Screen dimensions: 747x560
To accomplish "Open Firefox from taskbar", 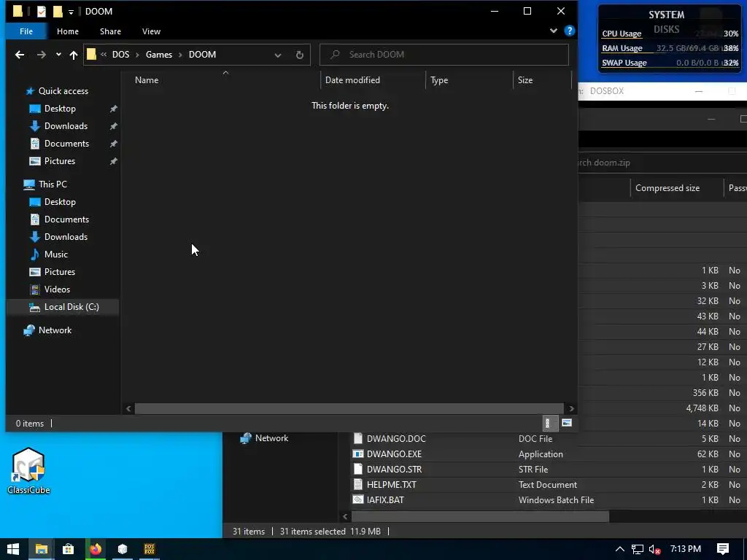I will [96, 549].
